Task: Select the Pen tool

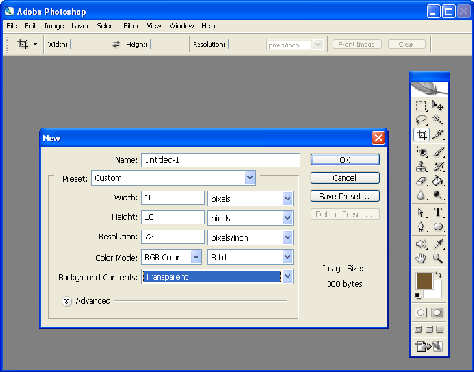Action: tap(421, 227)
